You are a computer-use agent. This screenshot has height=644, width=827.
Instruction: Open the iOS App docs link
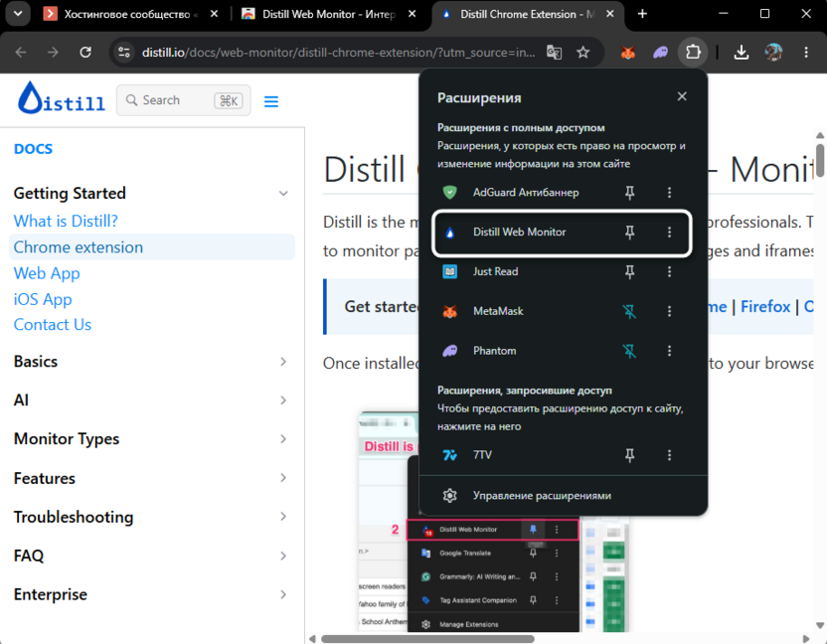(x=43, y=299)
